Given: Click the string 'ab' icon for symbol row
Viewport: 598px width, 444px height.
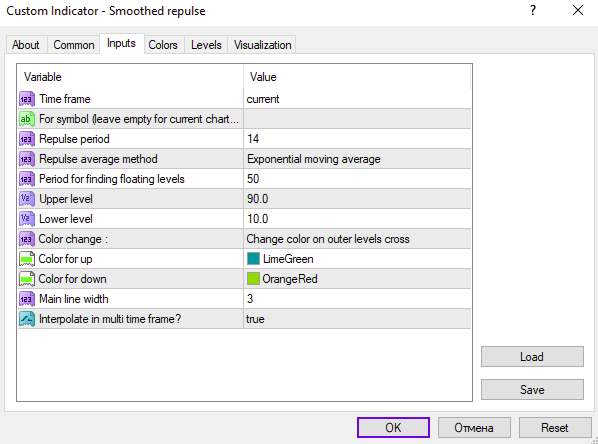Looking at the screenshot, I should (27, 119).
